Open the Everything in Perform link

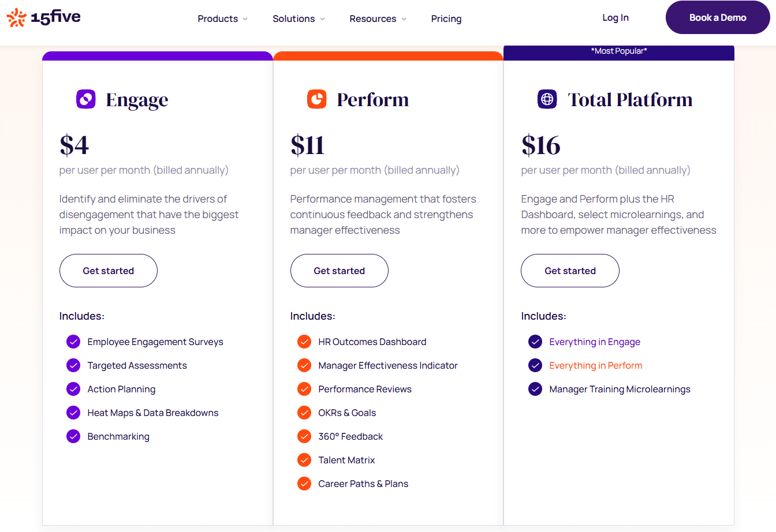(x=596, y=366)
